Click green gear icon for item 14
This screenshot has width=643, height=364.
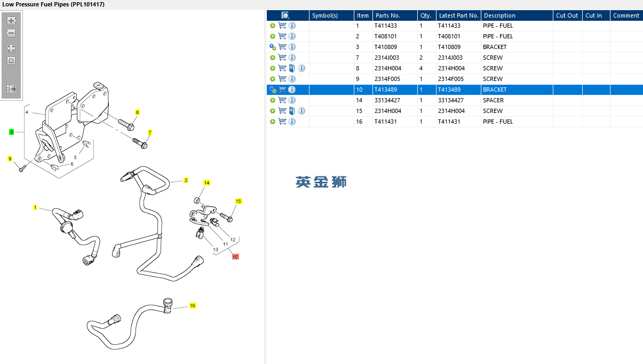coord(273,100)
